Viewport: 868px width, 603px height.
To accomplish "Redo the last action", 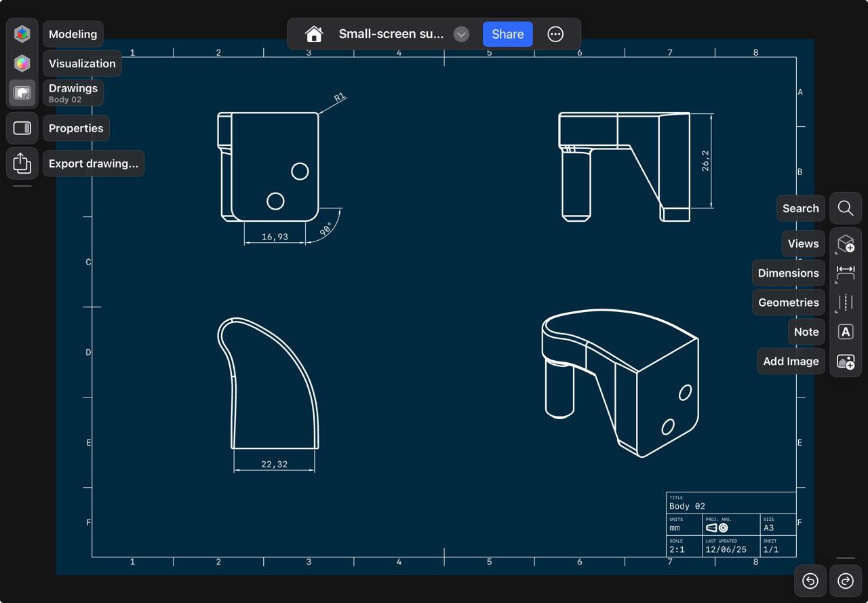I will (x=846, y=581).
